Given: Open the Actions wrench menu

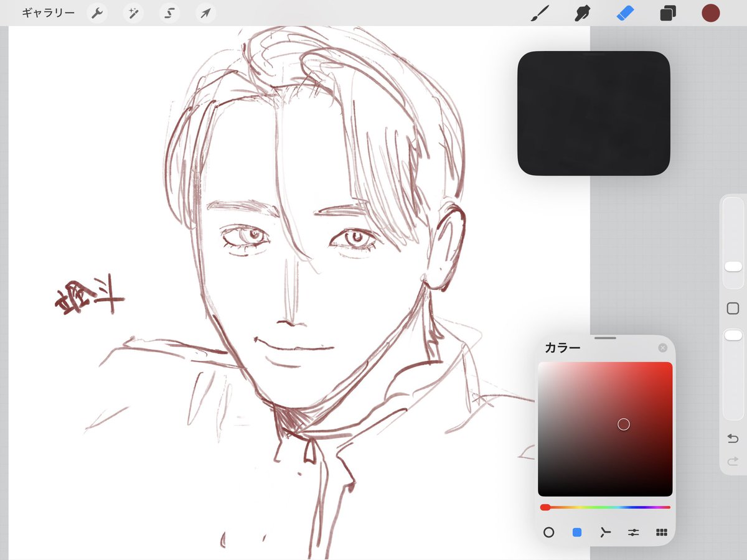Looking at the screenshot, I should [x=96, y=13].
